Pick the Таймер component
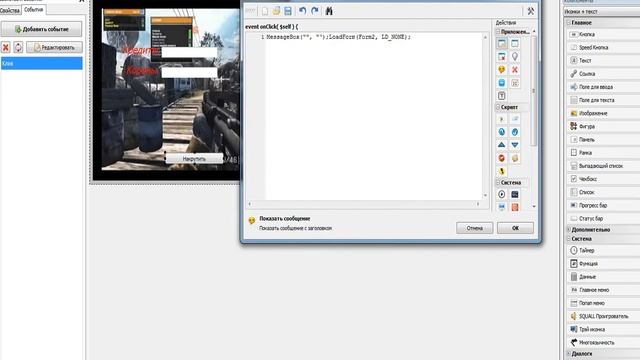The height and width of the screenshot is (360, 640). coord(602,250)
